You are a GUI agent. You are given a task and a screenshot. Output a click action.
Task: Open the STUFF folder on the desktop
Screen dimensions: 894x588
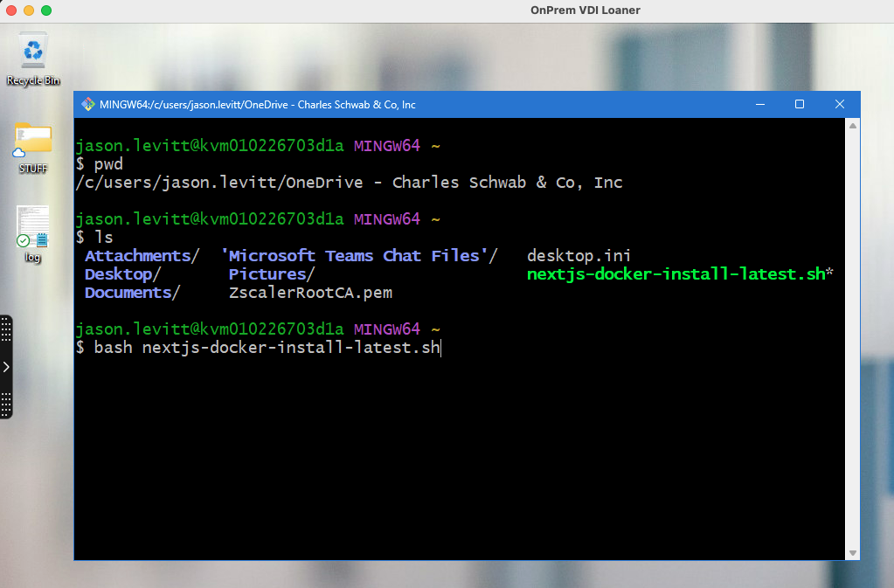click(x=32, y=144)
